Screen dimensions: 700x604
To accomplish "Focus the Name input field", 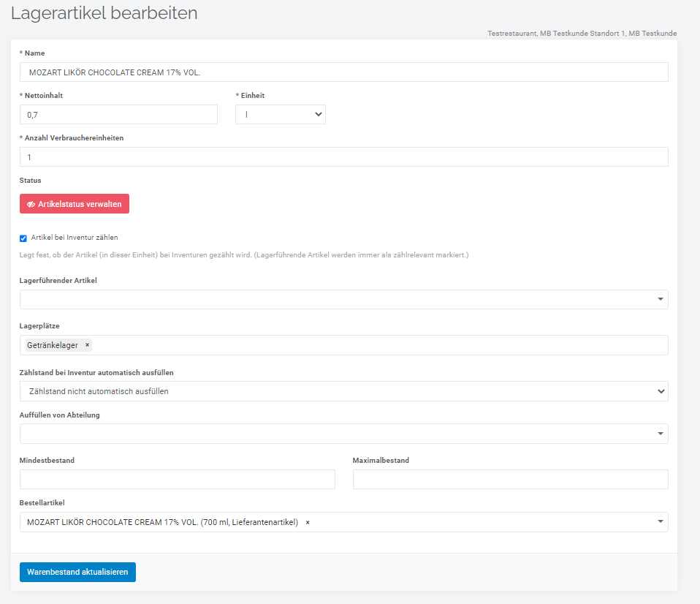I will [343, 72].
